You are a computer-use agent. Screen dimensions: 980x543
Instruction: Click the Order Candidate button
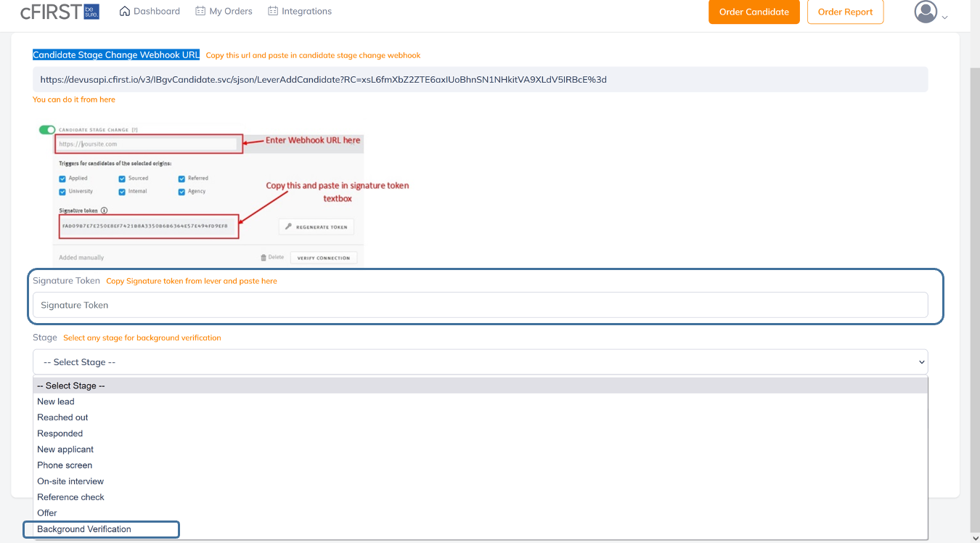click(x=754, y=12)
